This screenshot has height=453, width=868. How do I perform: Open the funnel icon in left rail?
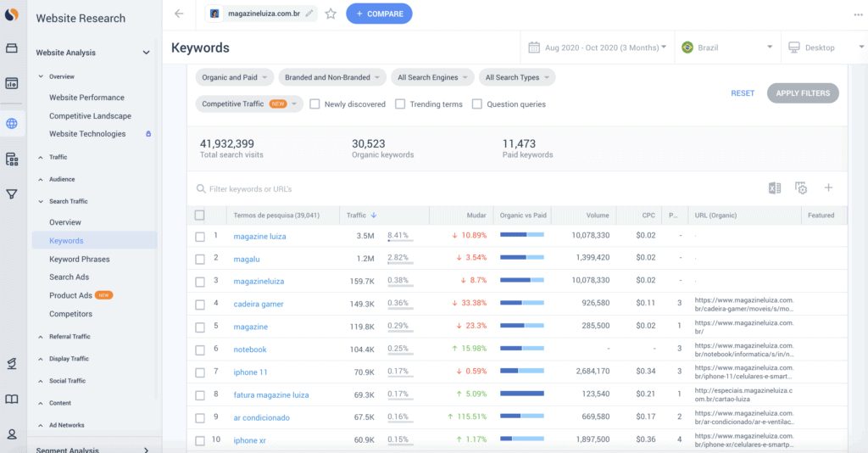(12, 194)
